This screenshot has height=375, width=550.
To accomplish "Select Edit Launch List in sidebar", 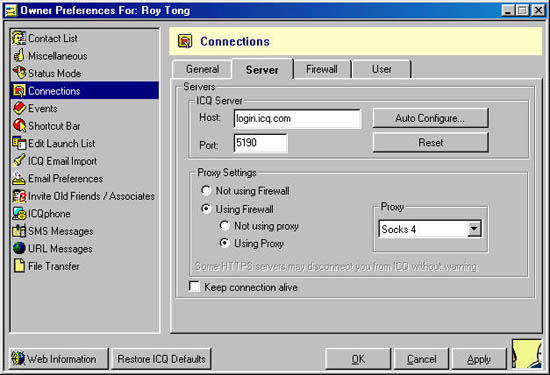I will [62, 143].
